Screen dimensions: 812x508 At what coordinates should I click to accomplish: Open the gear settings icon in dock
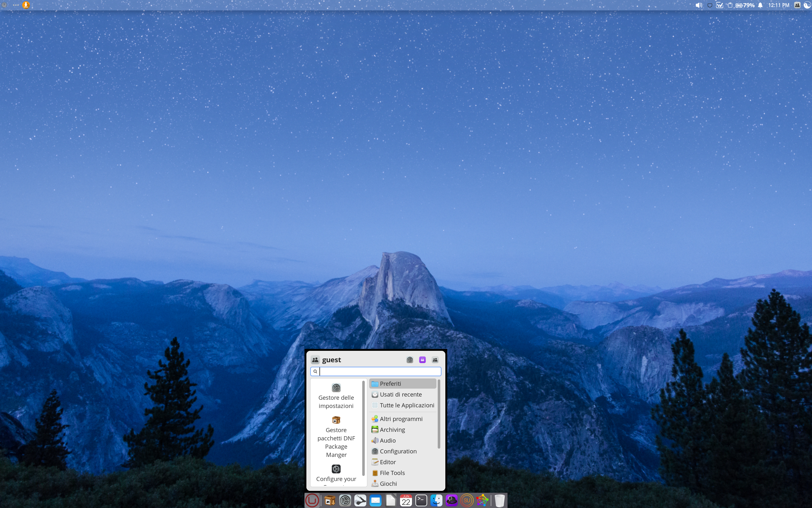pyautogui.click(x=345, y=501)
